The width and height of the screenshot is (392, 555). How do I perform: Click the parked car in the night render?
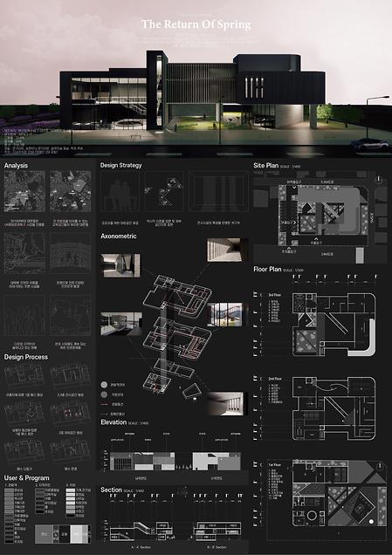(x=367, y=144)
